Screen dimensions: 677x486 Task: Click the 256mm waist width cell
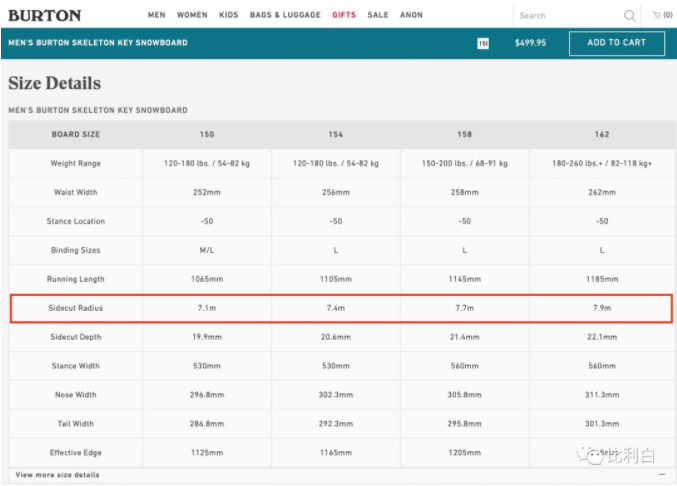(335, 192)
